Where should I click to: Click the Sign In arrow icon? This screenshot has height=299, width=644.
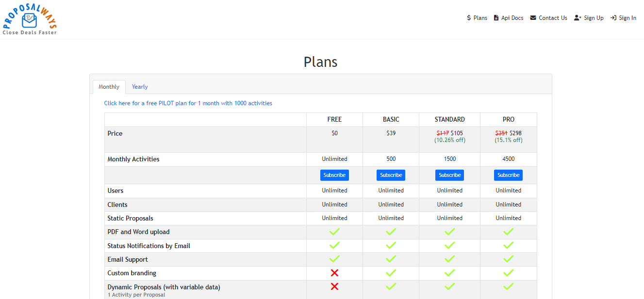[x=613, y=18]
